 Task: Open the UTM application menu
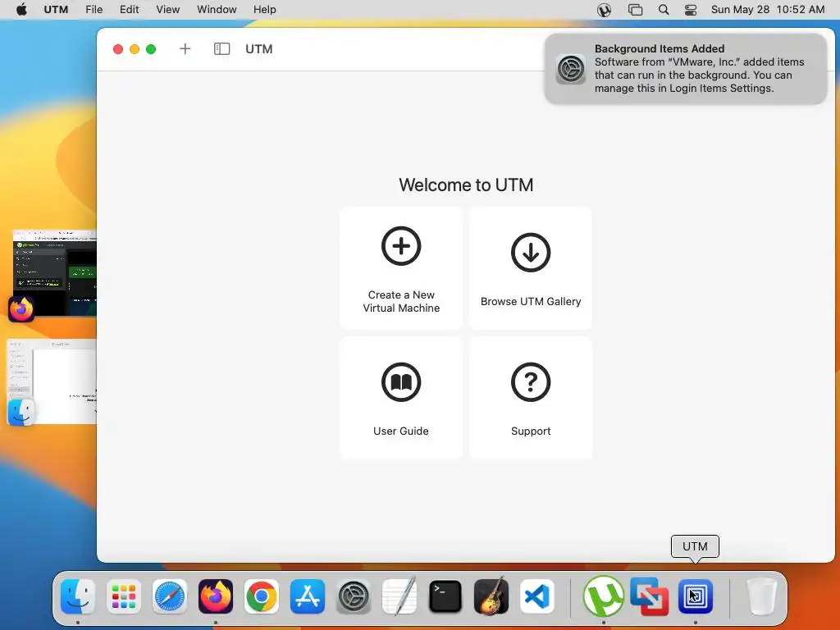[x=56, y=10]
